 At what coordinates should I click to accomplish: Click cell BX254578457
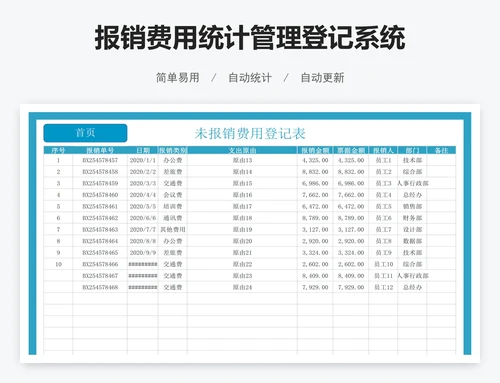(x=100, y=160)
